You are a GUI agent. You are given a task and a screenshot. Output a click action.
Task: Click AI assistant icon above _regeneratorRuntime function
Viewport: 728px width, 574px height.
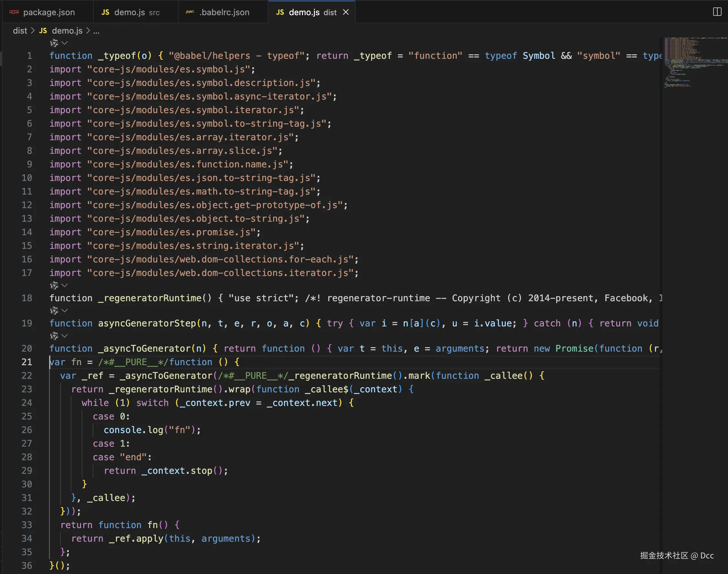(x=54, y=285)
